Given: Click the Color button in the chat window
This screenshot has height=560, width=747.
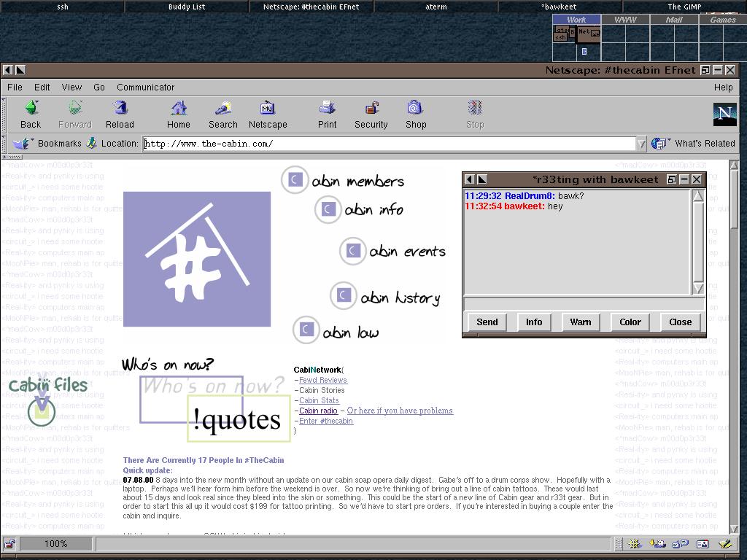Looking at the screenshot, I should coord(630,322).
